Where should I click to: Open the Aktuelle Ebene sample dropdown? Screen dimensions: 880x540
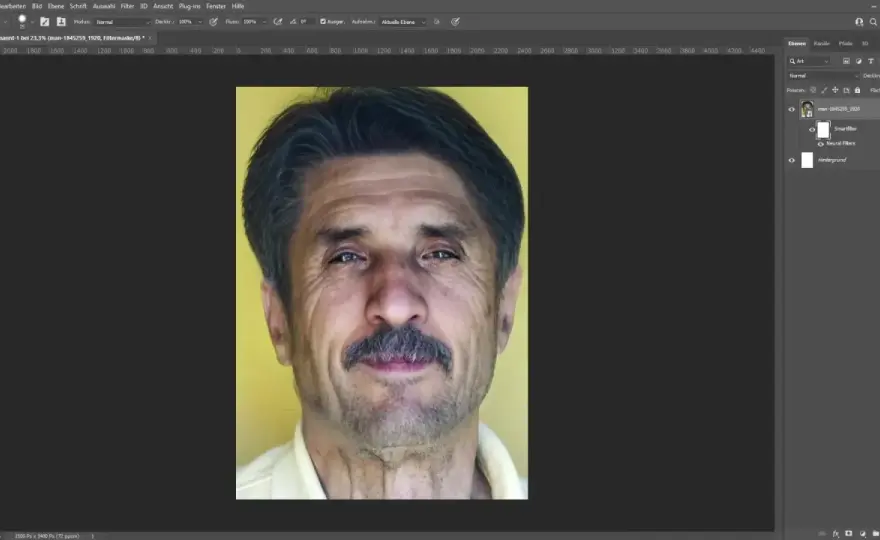(x=403, y=22)
